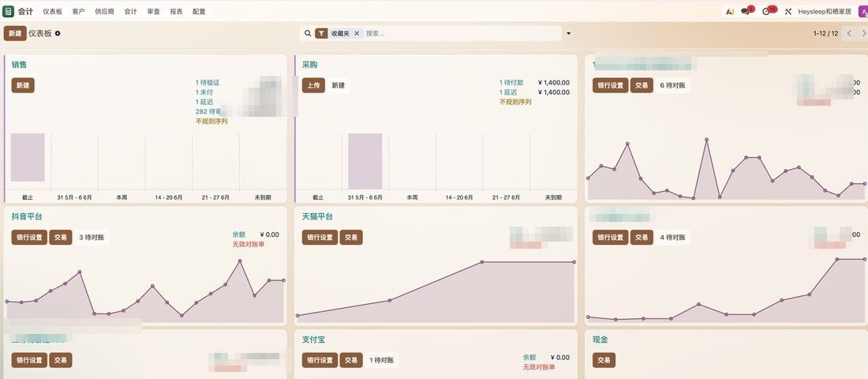Click the 3 待对账 button in 抖音平台
This screenshot has width=868, height=379.
(92, 237)
